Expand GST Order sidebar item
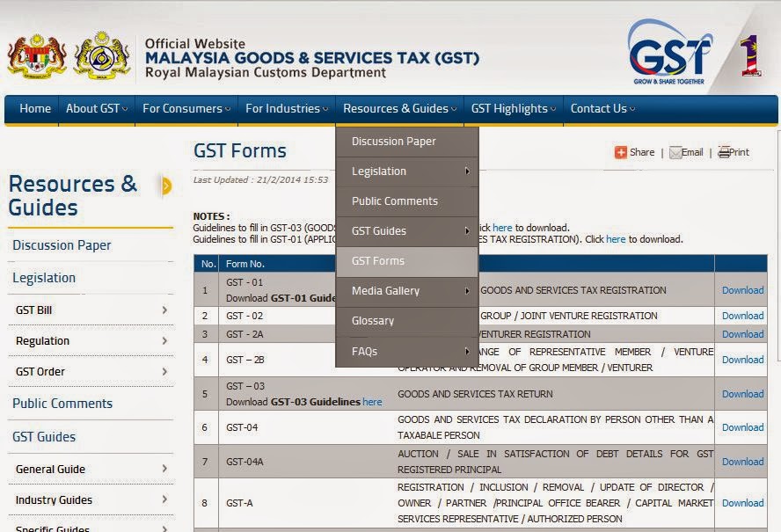Screen dimensions: 781x532 click(x=91, y=372)
